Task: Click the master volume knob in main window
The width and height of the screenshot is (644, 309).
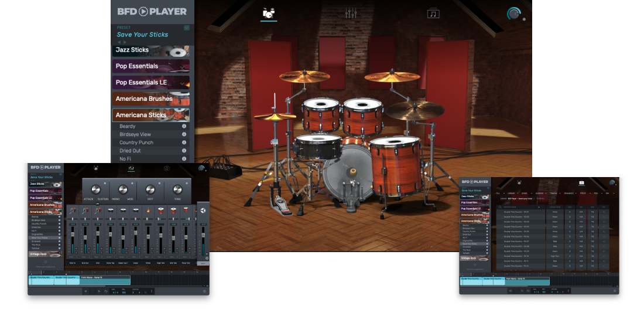Action: click(x=514, y=13)
